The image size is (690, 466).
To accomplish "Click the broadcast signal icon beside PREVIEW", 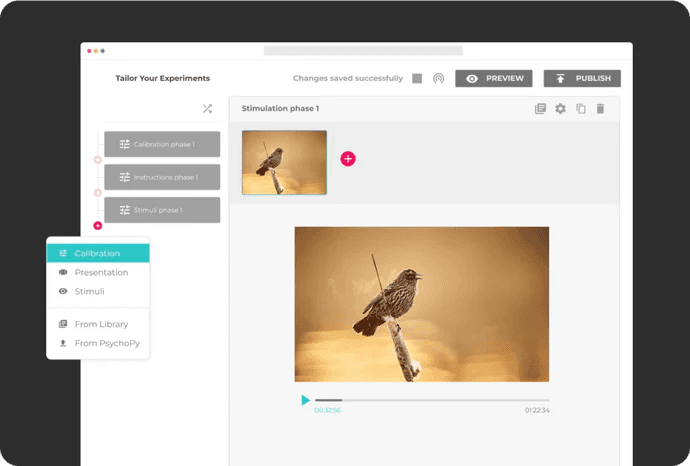I will point(438,78).
